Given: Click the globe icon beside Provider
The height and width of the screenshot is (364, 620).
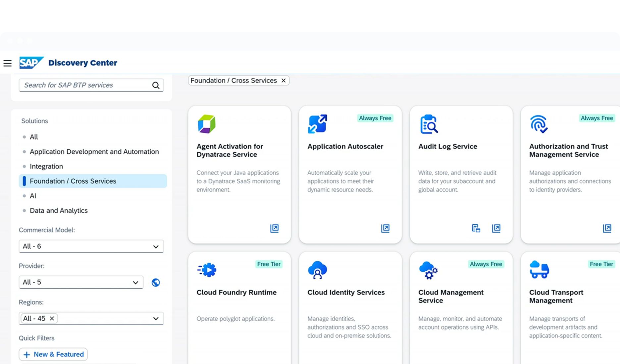Looking at the screenshot, I should click(x=156, y=283).
